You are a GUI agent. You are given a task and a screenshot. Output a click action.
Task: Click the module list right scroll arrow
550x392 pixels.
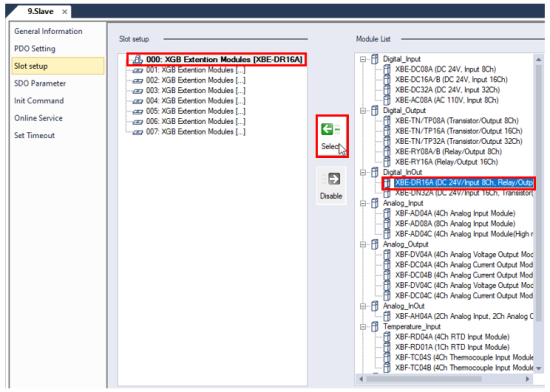click(528, 379)
